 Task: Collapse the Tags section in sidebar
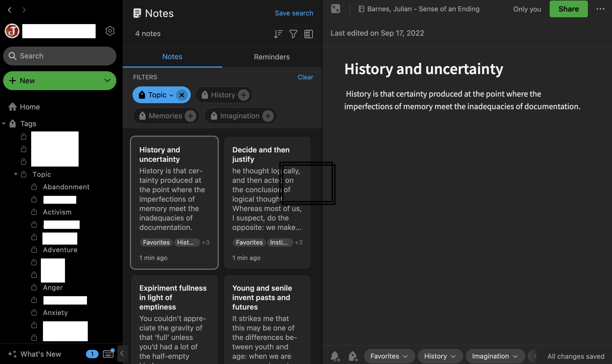coord(4,123)
